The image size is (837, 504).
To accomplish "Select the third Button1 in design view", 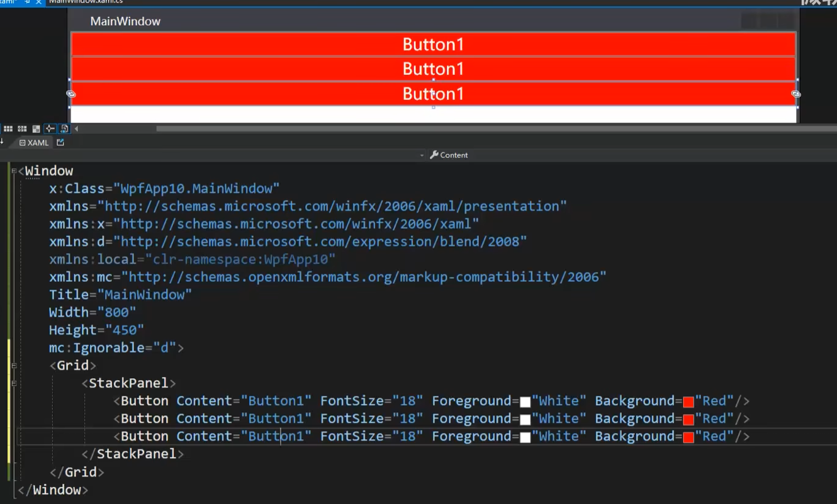I will (433, 93).
